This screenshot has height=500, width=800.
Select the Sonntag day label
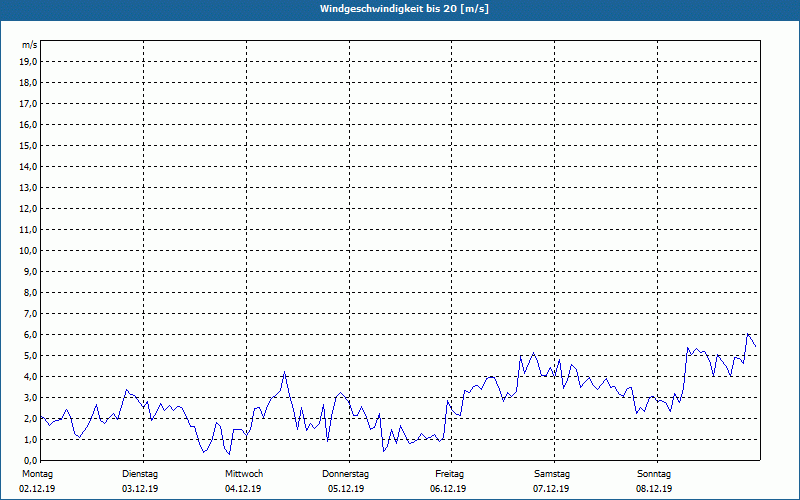(654, 474)
